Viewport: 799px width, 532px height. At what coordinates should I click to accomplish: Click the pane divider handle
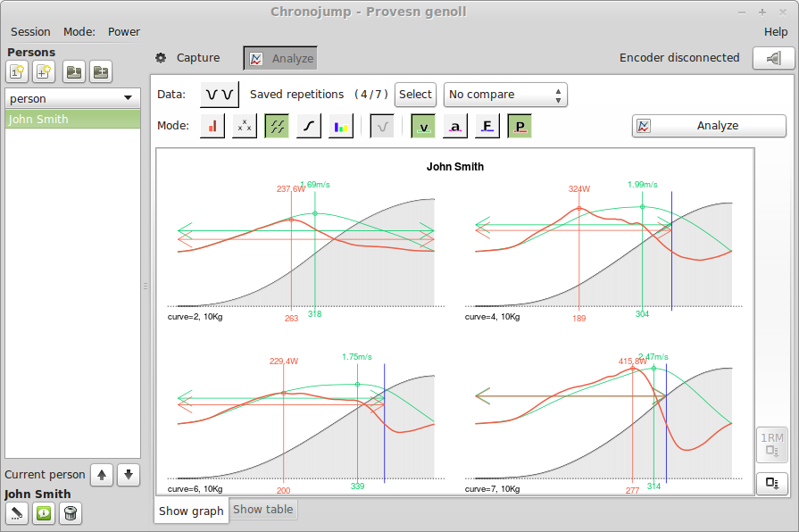click(x=146, y=286)
